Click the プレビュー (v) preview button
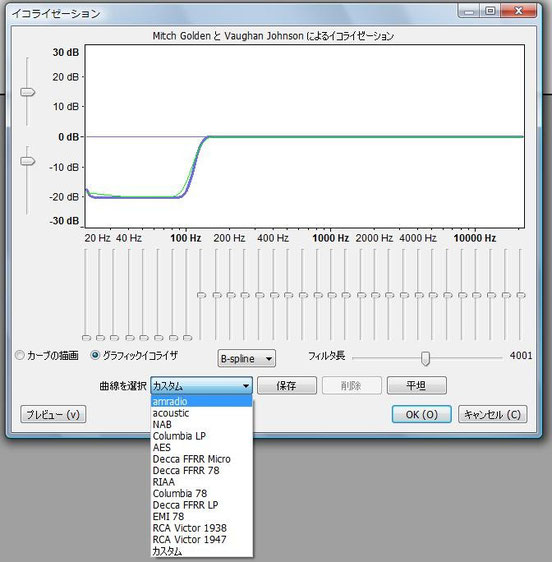552x562 pixels. click(53, 414)
